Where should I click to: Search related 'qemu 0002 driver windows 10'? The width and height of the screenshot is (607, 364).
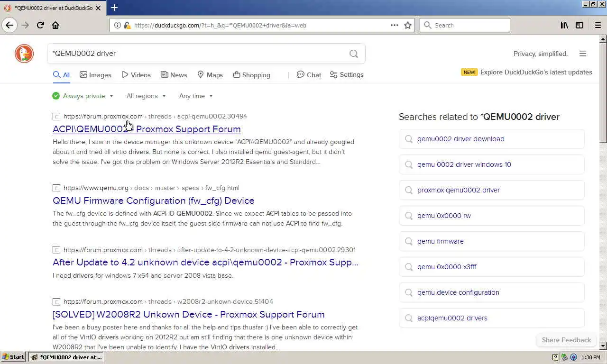click(491, 164)
